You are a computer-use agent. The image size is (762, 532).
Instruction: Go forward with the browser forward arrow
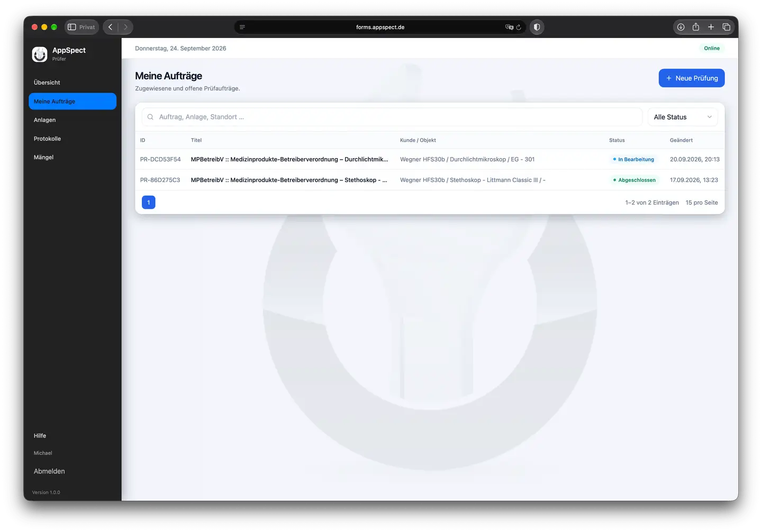[x=125, y=27]
